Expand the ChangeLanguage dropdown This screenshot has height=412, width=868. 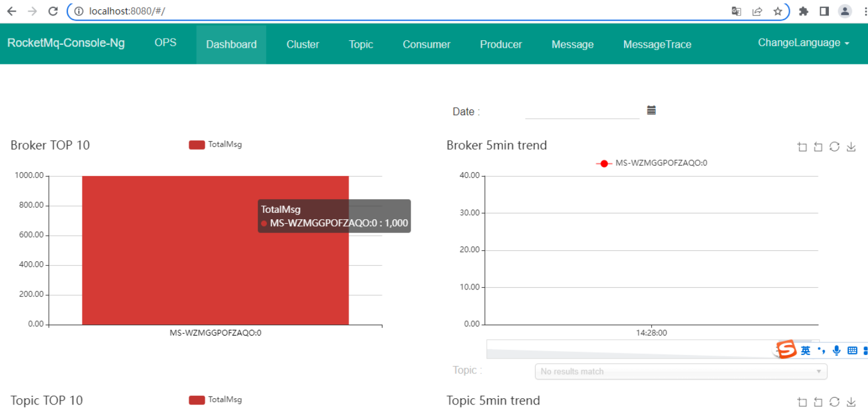[803, 43]
